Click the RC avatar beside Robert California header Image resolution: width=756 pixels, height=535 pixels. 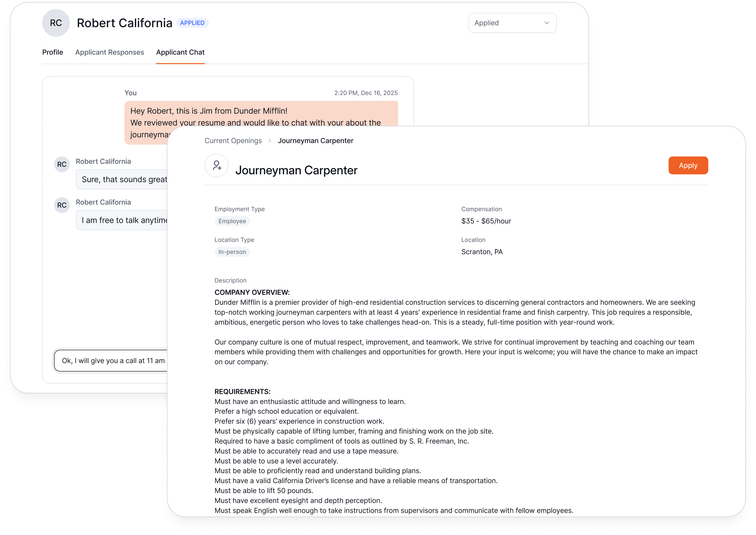coord(56,23)
